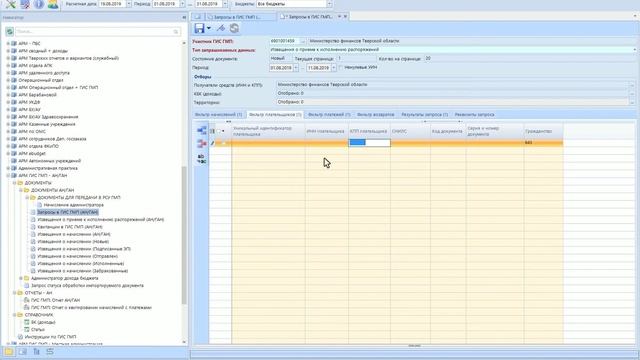Select the inactive Запросы в ГИС ГМП document tab
This screenshot has height=360, width=640.
coord(240,17)
